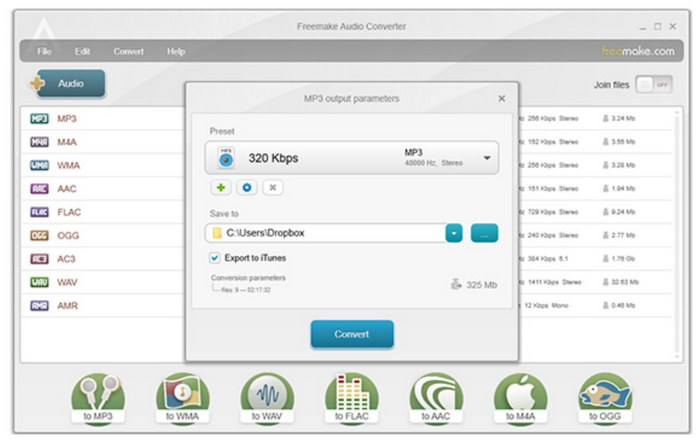Browse folder with the ellipsis button
700x441 pixels.
point(484,233)
